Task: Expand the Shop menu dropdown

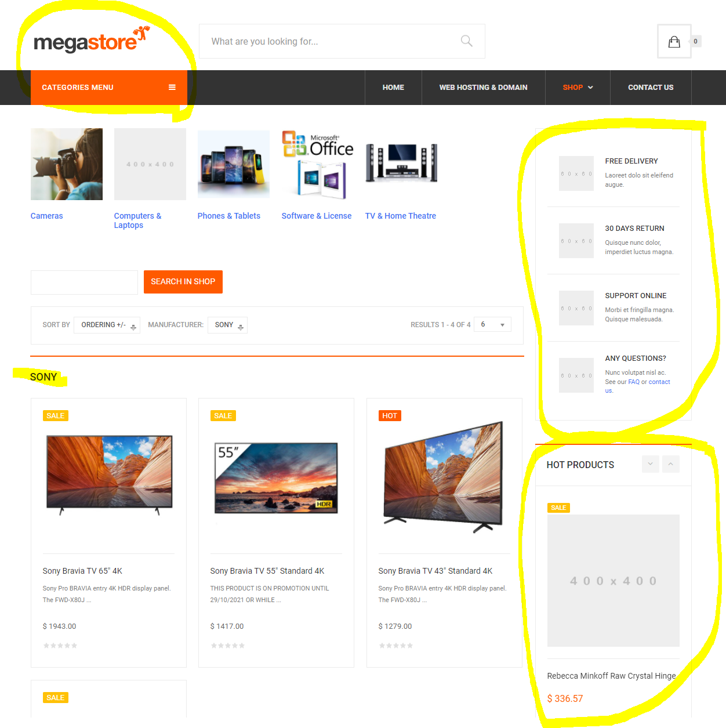Action: pyautogui.click(x=578, y=88)
